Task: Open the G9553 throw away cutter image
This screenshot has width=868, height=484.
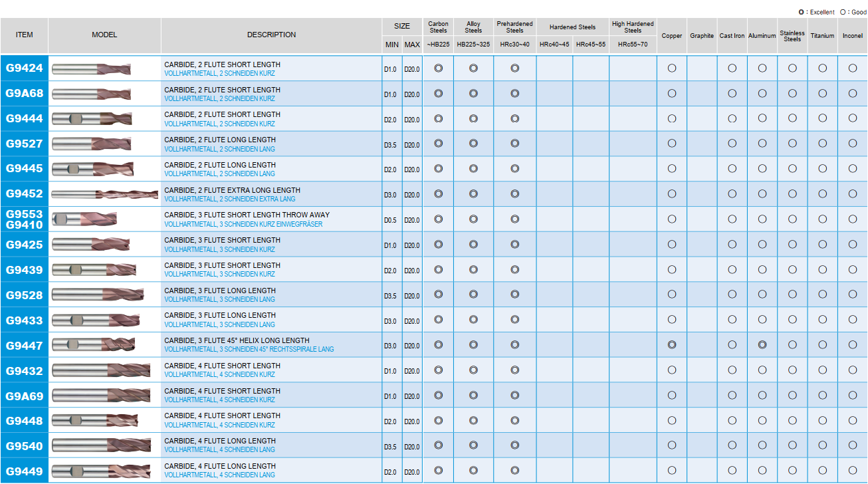Action: coord(84,219)
